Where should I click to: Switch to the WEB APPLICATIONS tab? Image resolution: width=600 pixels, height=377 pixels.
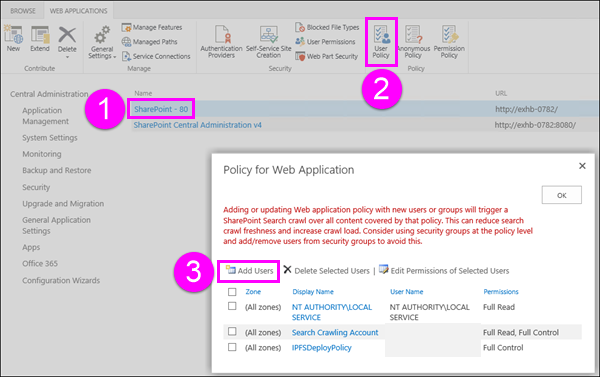pyautogui.click(x=78, y=11)
